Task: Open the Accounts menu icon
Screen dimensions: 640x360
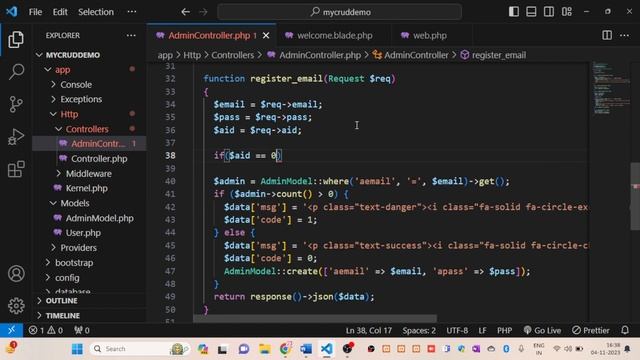Action: 16,274
